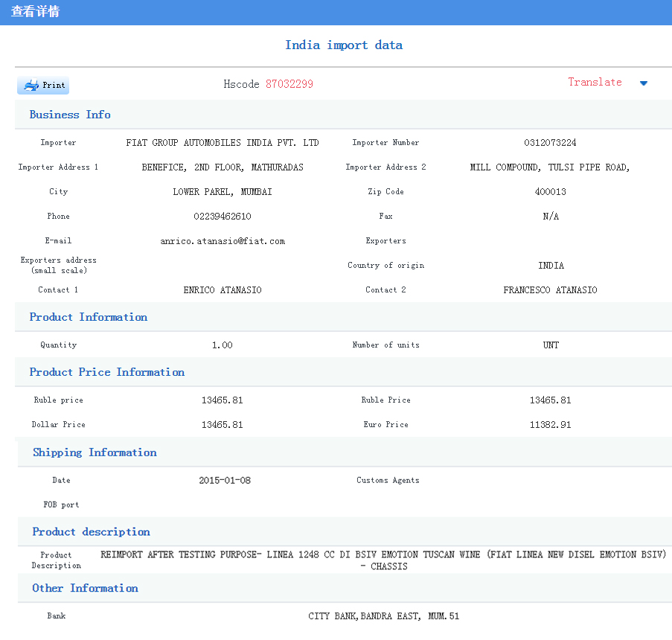Select phone number 02239462610
This screenshot has width=672, height=640.
tap(223, 216)
